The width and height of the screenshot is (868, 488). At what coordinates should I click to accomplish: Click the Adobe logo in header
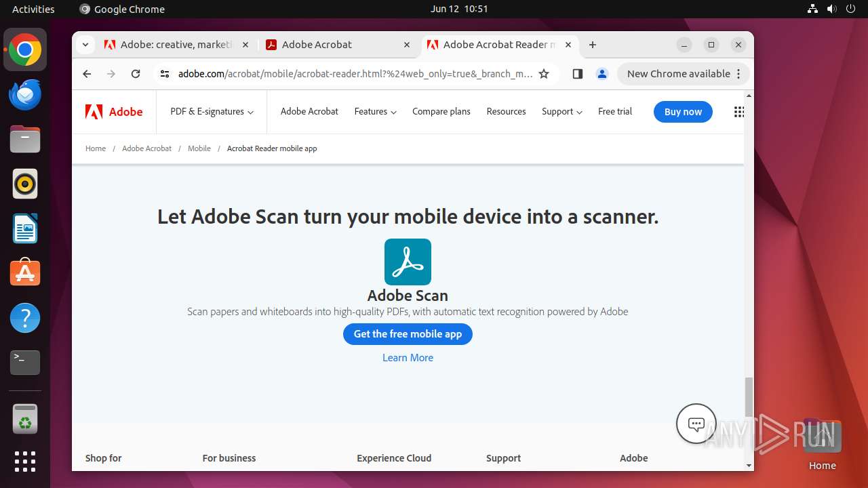[114, 112]
